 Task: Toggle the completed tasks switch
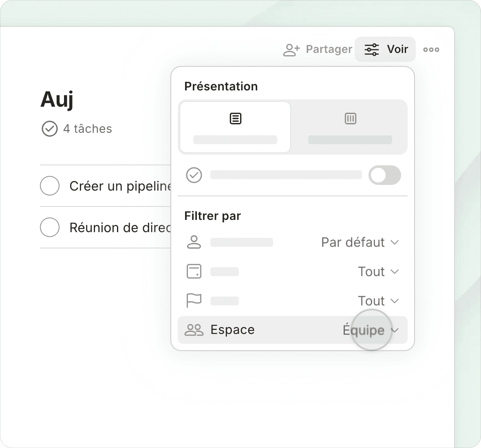pyautogui.click(x=384, y=175)
